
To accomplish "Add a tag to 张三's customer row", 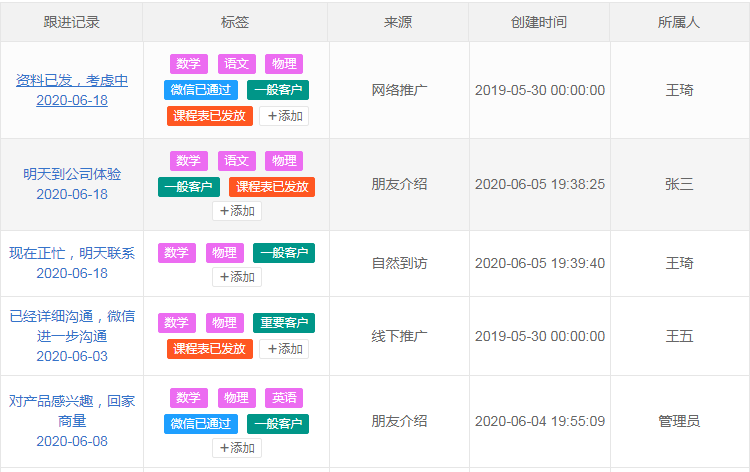I will (236, 211).
